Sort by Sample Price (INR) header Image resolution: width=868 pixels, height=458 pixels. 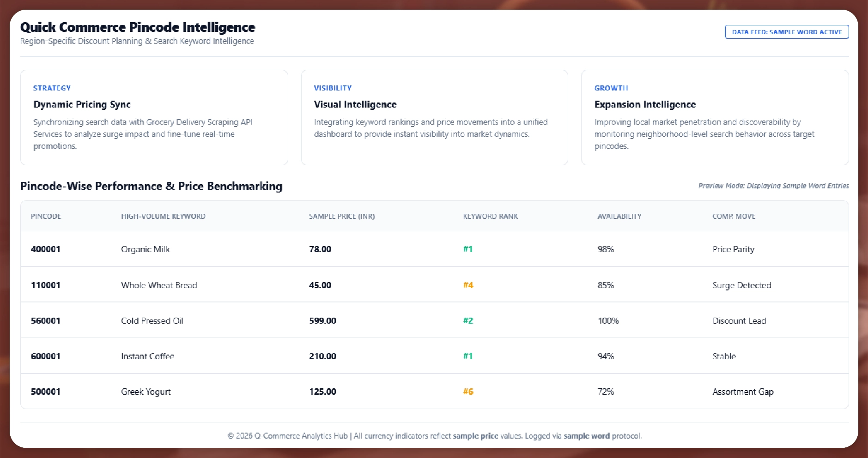click(x=341, y=216)
